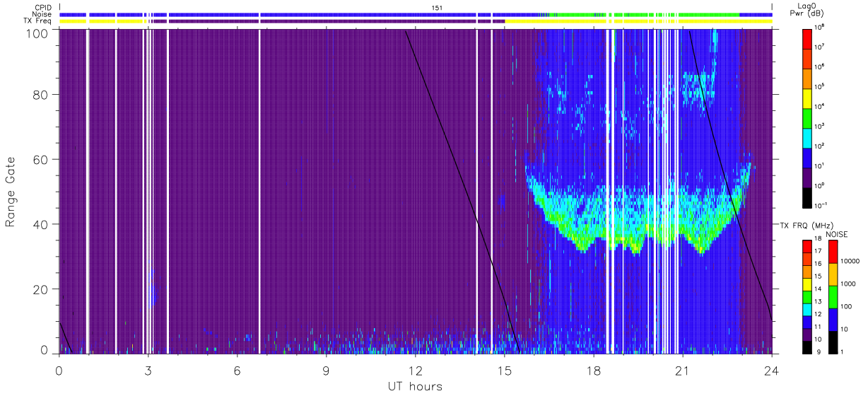Click the blue swatch in NOISE colorbar

[x=833, y=319]
